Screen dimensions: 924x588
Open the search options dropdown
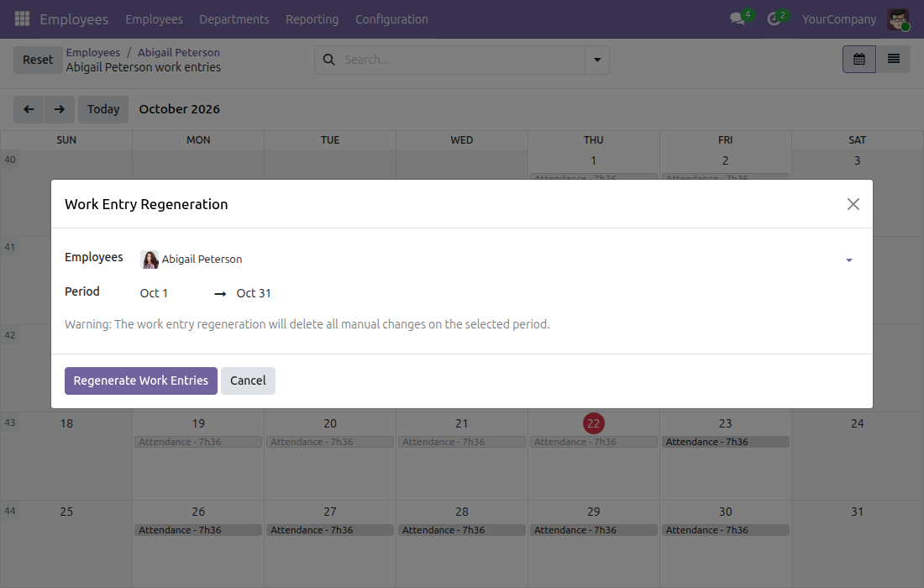[x=597, y=60]
